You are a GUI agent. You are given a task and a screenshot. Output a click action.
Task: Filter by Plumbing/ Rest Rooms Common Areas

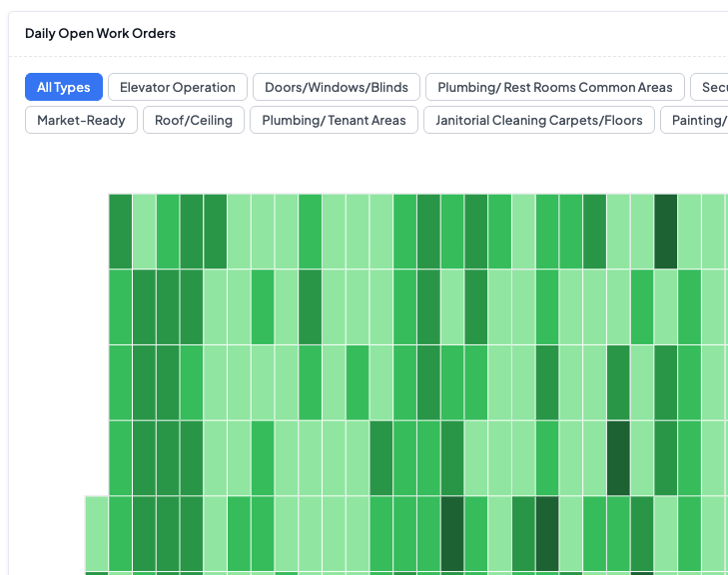coord(555,87)
